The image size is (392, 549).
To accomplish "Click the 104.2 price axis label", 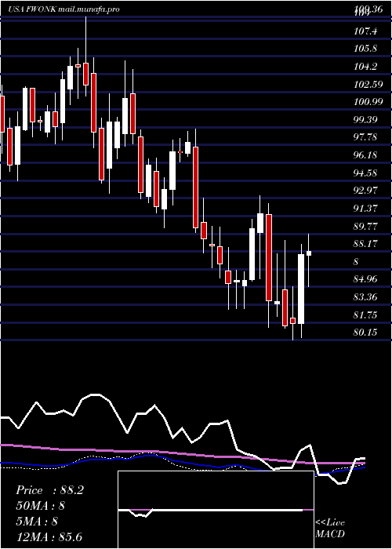I will pos(365,67).
